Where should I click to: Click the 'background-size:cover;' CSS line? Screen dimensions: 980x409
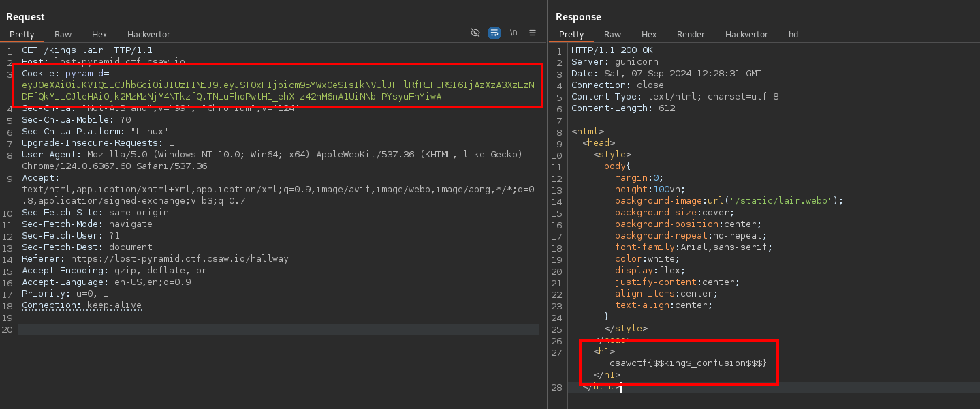[675, 213]
